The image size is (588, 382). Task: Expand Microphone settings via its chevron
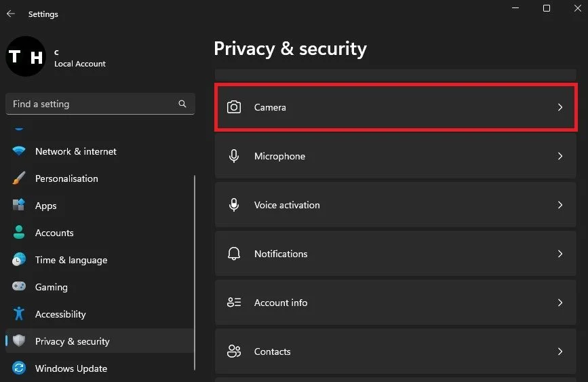[560, 156]
